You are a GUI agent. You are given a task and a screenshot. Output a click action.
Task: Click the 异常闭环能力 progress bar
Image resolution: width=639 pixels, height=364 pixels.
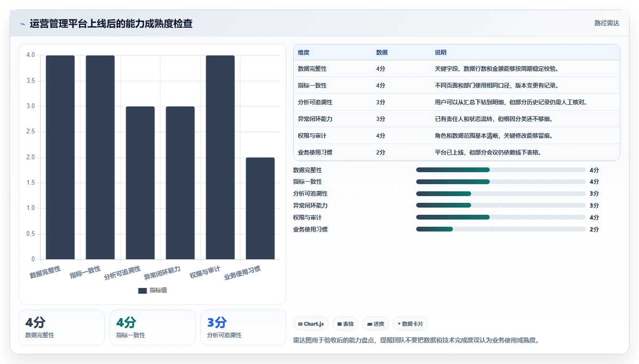click(501, 205)
